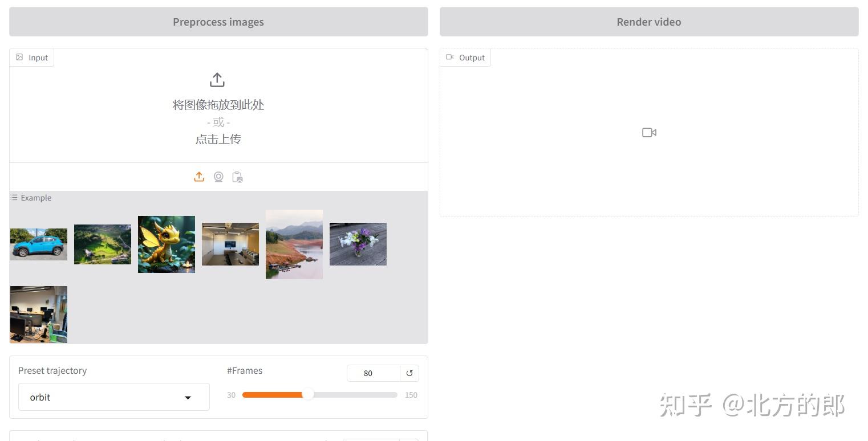Image resolution: width=868 pixels, height=441 pixels.
Task: Select the webcam source icon
Action: coord(218,177)
